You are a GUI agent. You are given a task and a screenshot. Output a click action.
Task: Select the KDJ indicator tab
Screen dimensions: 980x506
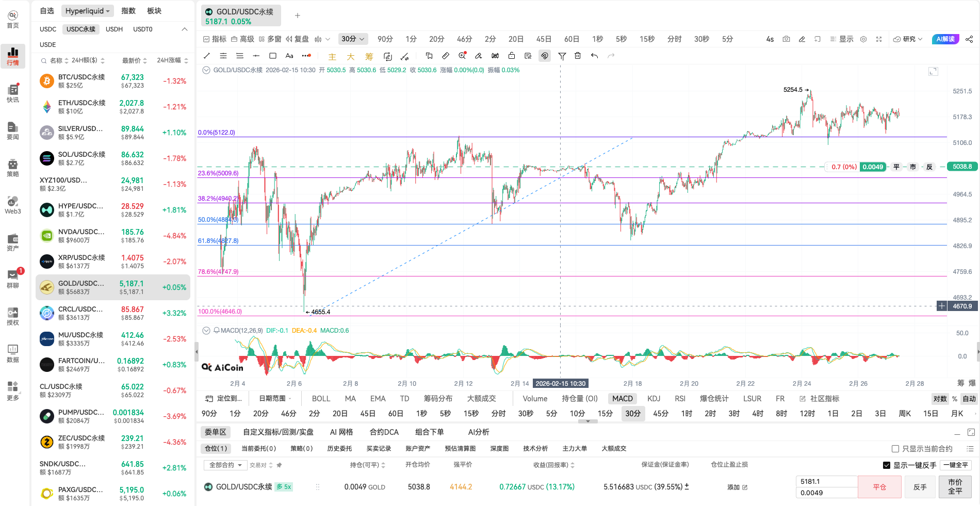654,399
